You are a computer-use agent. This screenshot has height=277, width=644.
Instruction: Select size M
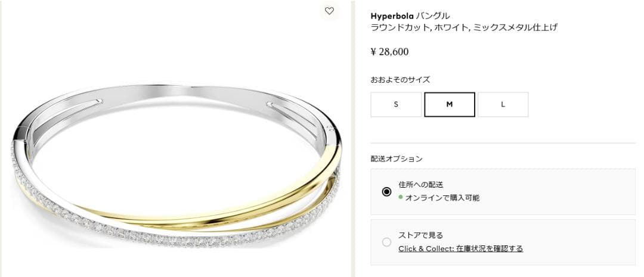[x=450, y=105]
